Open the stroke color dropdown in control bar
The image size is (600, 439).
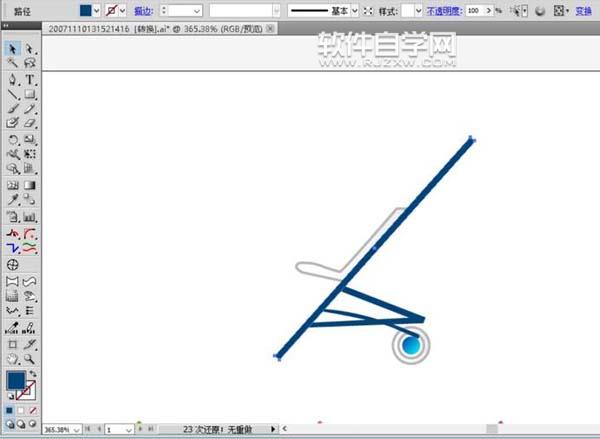click(x=122, y=11)
